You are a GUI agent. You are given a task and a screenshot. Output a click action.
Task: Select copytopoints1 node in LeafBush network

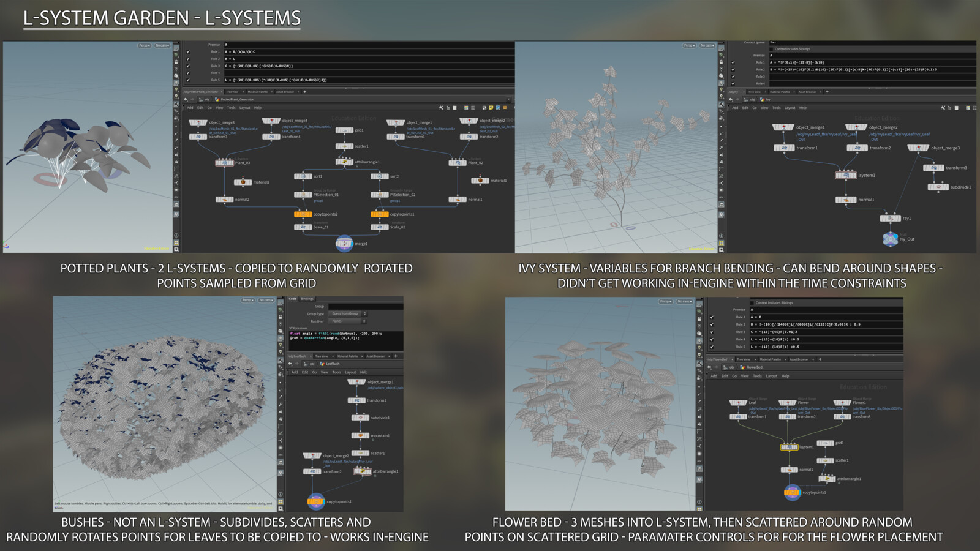pos(315,501)
